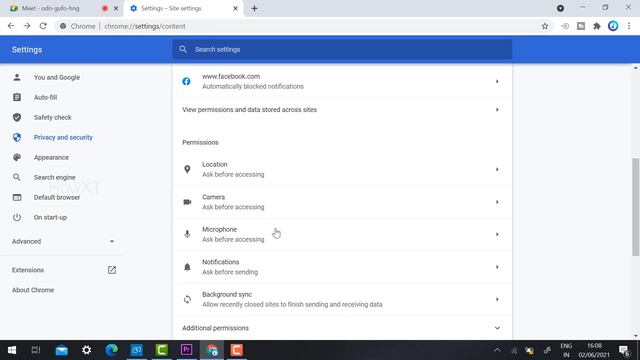The height and width of the screenshot is (360, 640).
Task: Click the magnifier icon in Search settings
Action: tap(183, 49)
